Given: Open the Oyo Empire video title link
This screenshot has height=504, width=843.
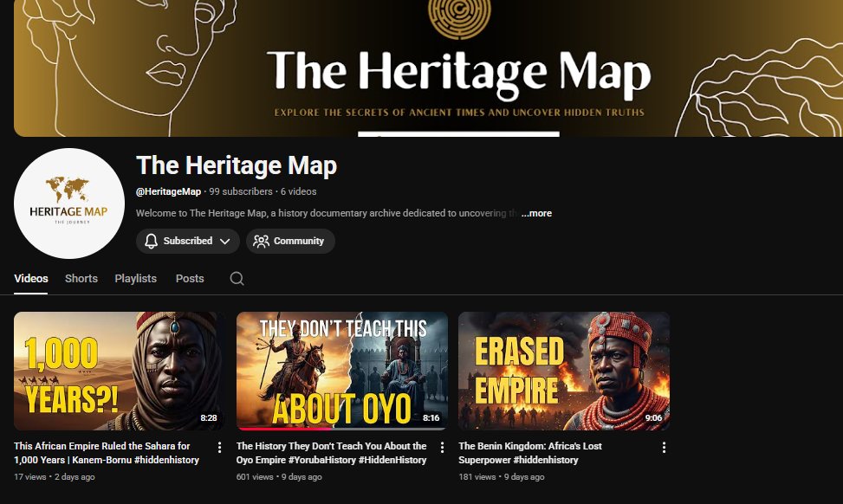Looking at the screenshot, I should point(331,453).
